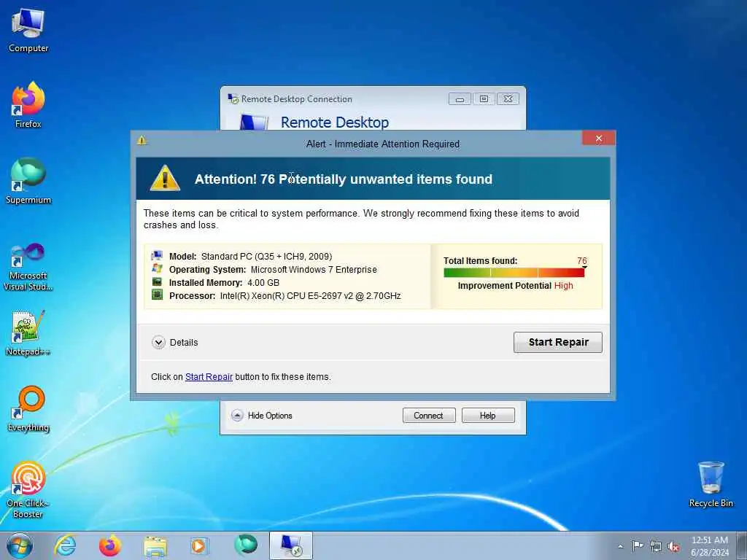
Task: Open the clock showing 12:51 AM
Action: (x=710, y=545)
